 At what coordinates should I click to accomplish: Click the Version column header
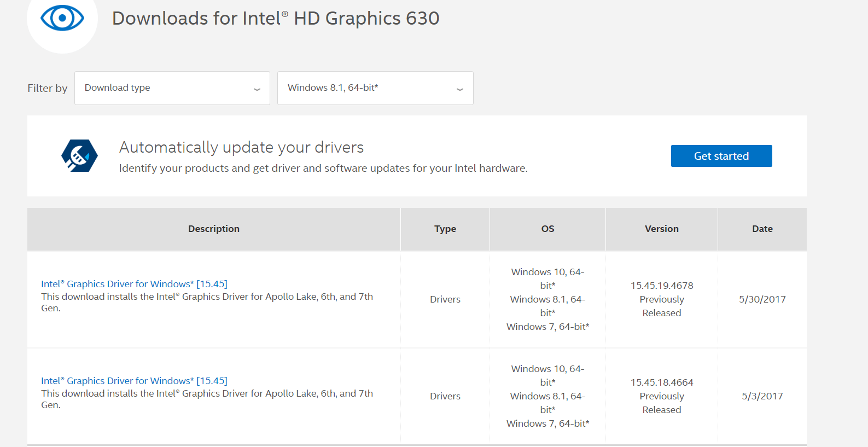tap(661, 229)
